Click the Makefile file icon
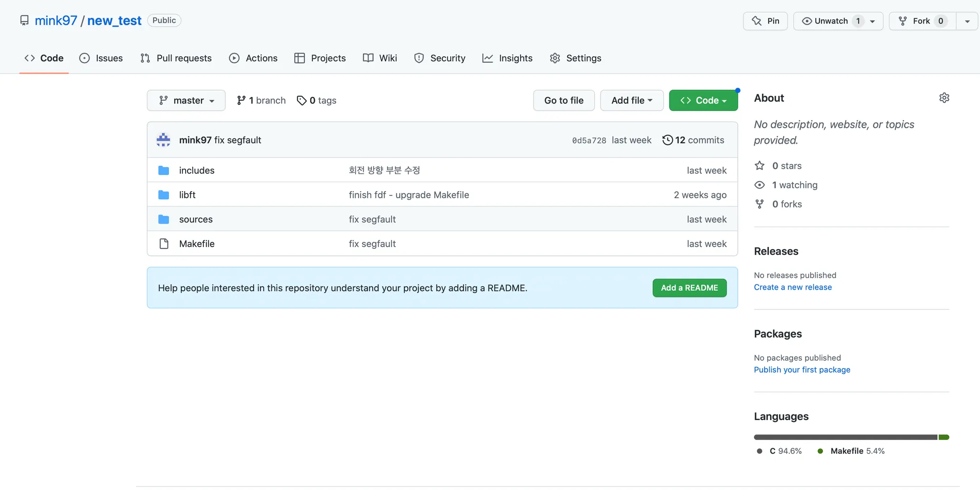This screenshot has width=980, height=490. 164,243
